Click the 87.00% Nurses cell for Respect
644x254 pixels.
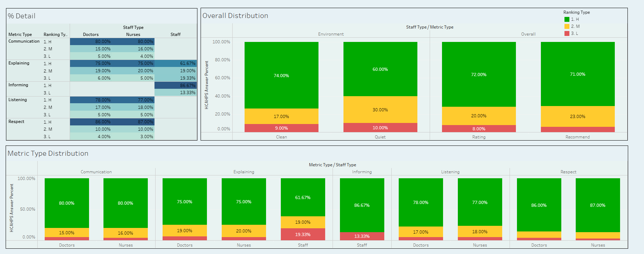[x=133, y=122]
